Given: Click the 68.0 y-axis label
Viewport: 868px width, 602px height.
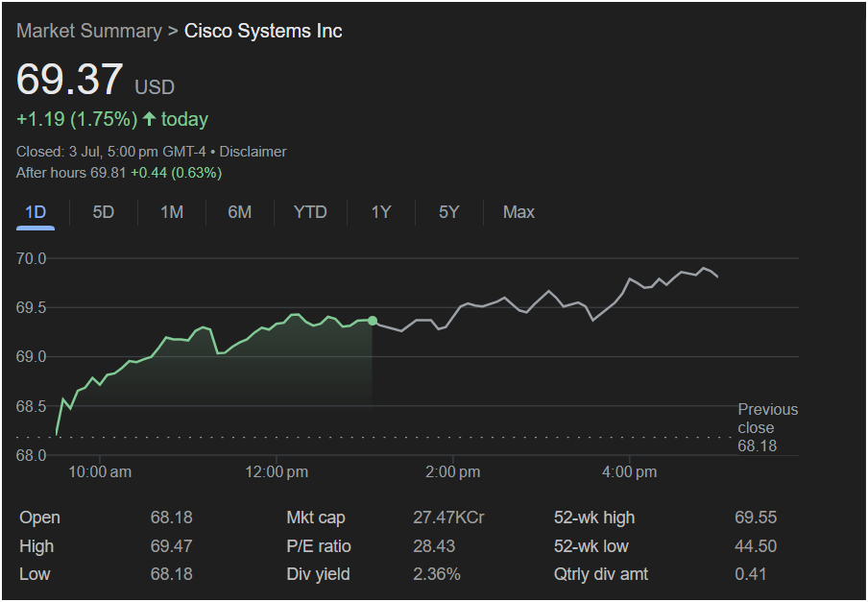Looking at the screenshot, I should 31,455.
